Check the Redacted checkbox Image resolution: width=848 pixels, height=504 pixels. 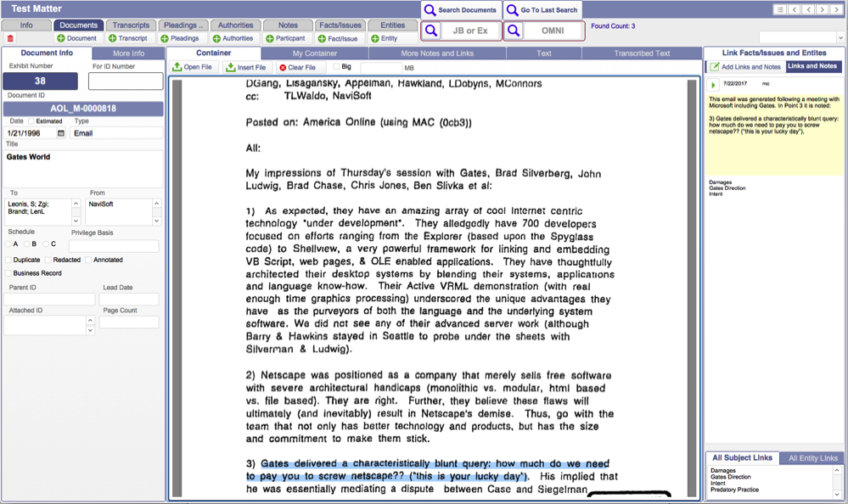(48, 260)
